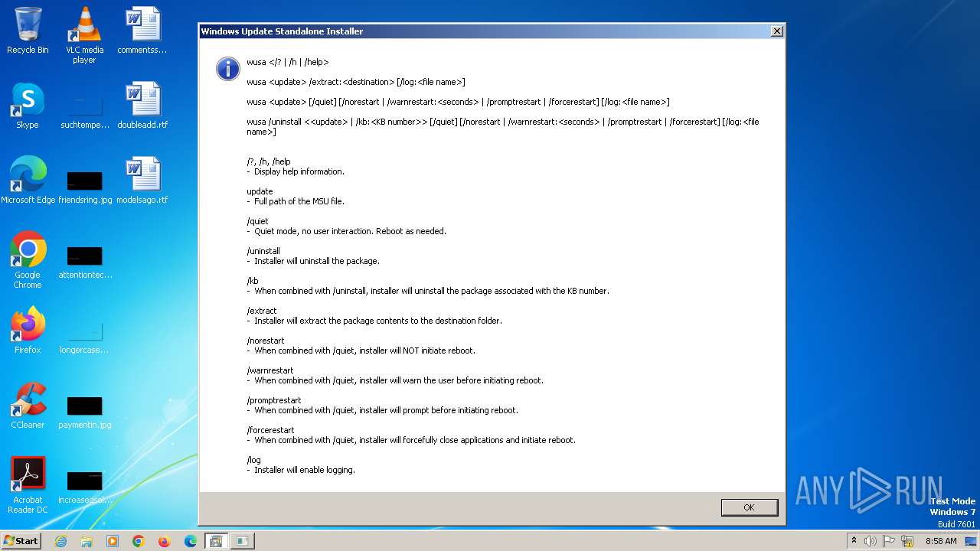Select the suchtempe... desktop file

click(85, 111)
